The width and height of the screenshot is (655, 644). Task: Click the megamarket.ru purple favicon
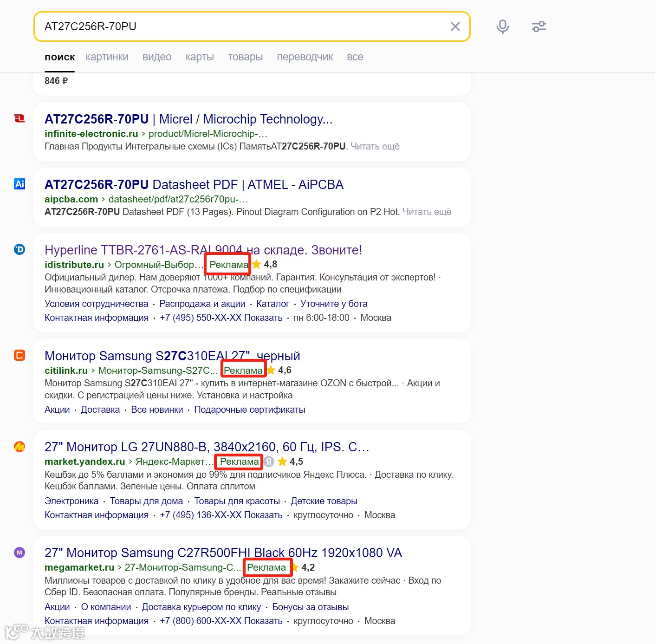[19, 553]
